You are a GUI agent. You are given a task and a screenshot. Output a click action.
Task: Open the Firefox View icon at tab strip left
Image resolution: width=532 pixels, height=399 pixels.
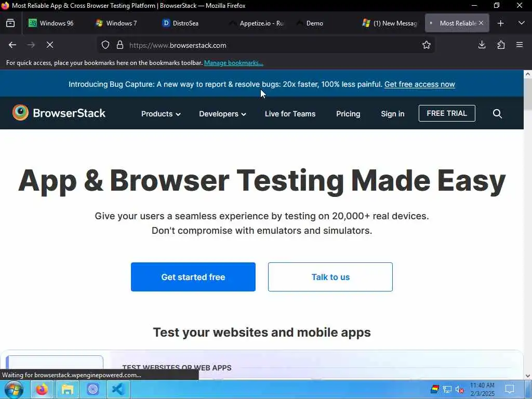coord(10,23)
